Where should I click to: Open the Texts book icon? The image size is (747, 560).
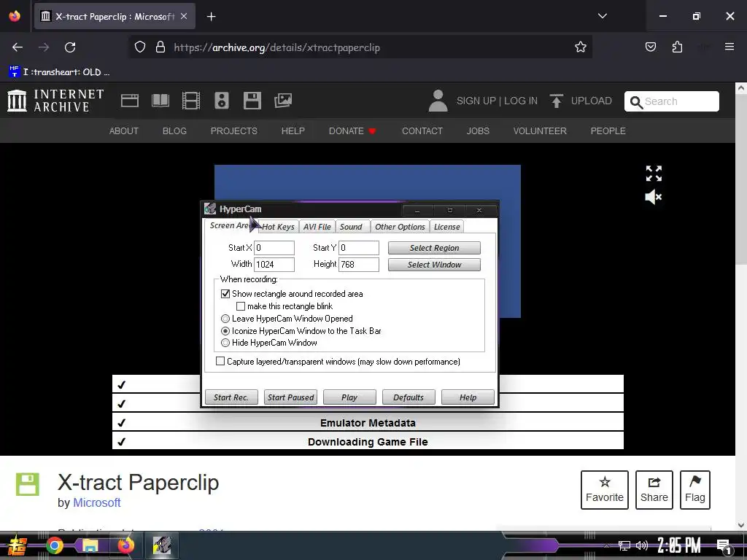click(160, 101)
